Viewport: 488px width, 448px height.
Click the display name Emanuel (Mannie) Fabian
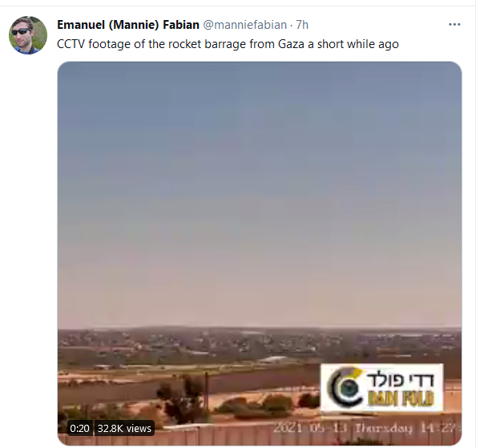(x=128, y=25)
